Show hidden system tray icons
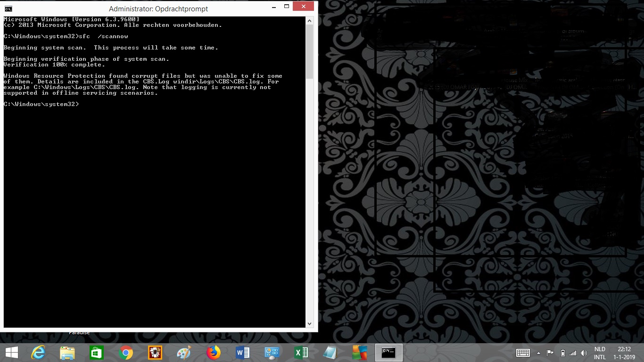Viewport: 644px width, 362px height. tap(538, 353)
